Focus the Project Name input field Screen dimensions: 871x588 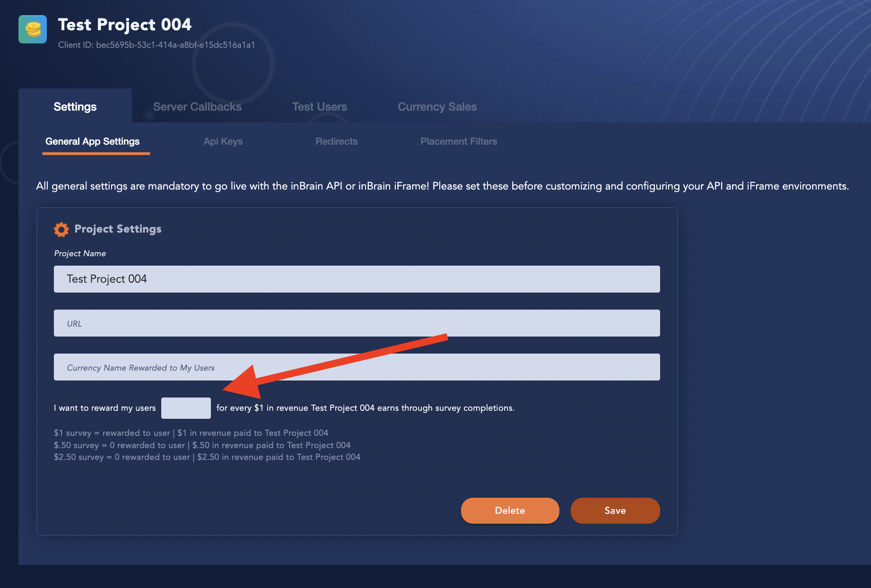coord(357,279)
